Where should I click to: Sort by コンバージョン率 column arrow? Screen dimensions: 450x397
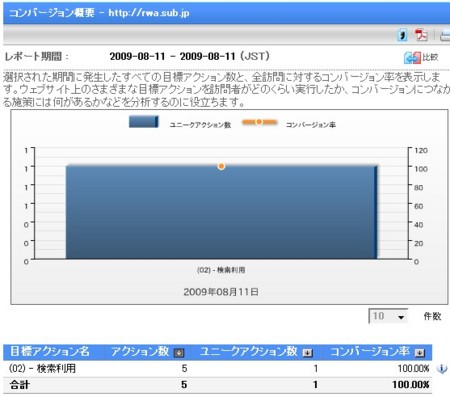(x=420, y=352)
